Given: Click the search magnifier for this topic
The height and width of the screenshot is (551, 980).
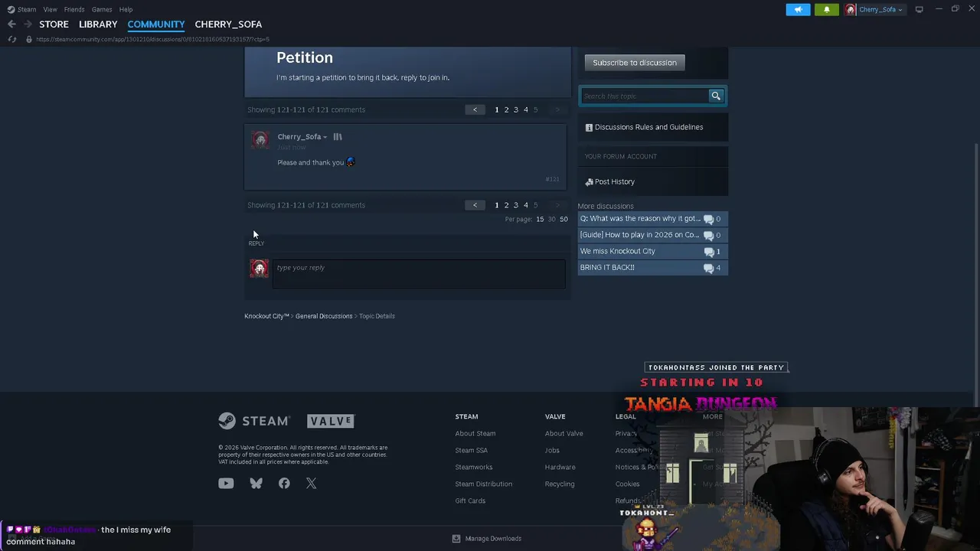Looking at the screenshot, I should [x=716, y=96].
